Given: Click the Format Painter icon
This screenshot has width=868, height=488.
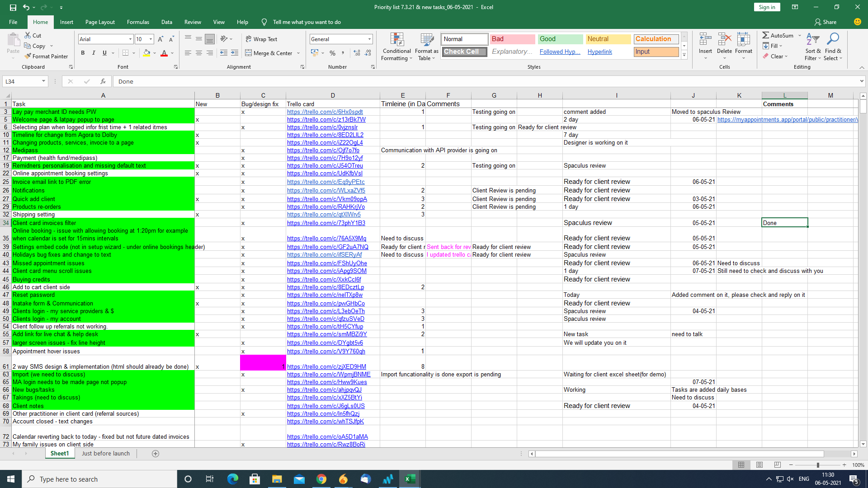Looking at the screenshot, I should [x=28, y=56].
